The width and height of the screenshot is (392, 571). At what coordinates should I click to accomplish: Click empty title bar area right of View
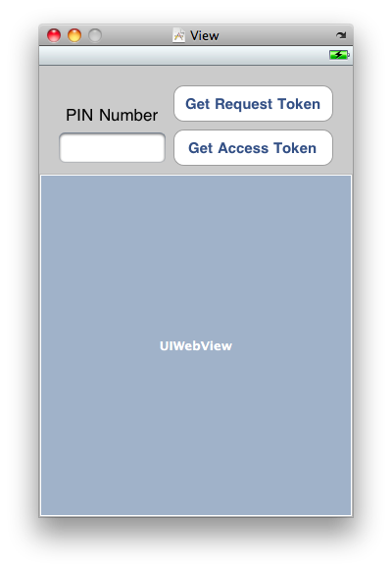tap(276, 35)
